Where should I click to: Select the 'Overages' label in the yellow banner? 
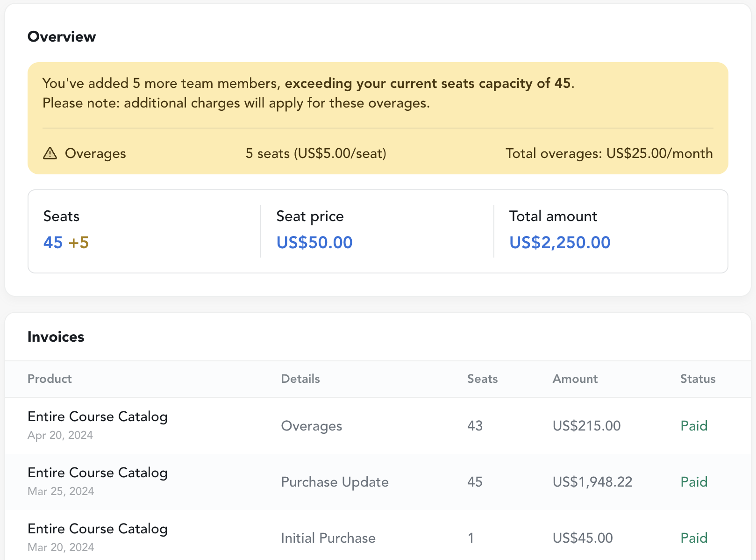(95, 153)
